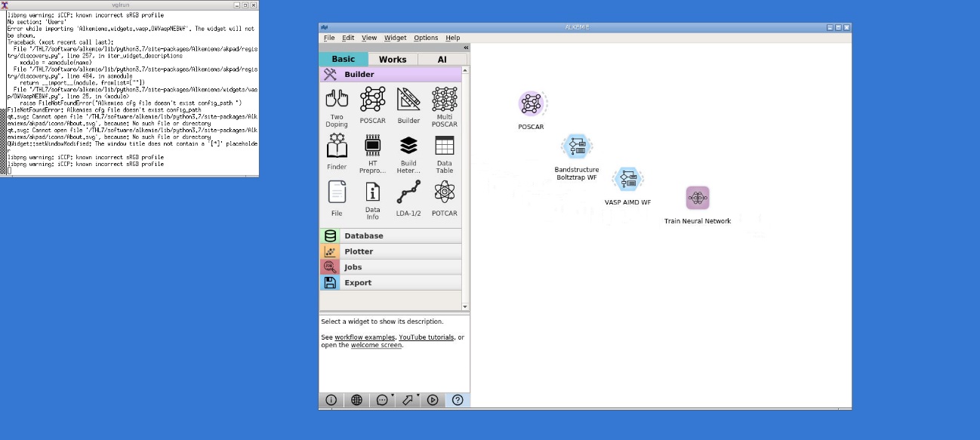Open the welcome screen link
The width and height of the screenshot is (980, 440).
tap(376, 345)
